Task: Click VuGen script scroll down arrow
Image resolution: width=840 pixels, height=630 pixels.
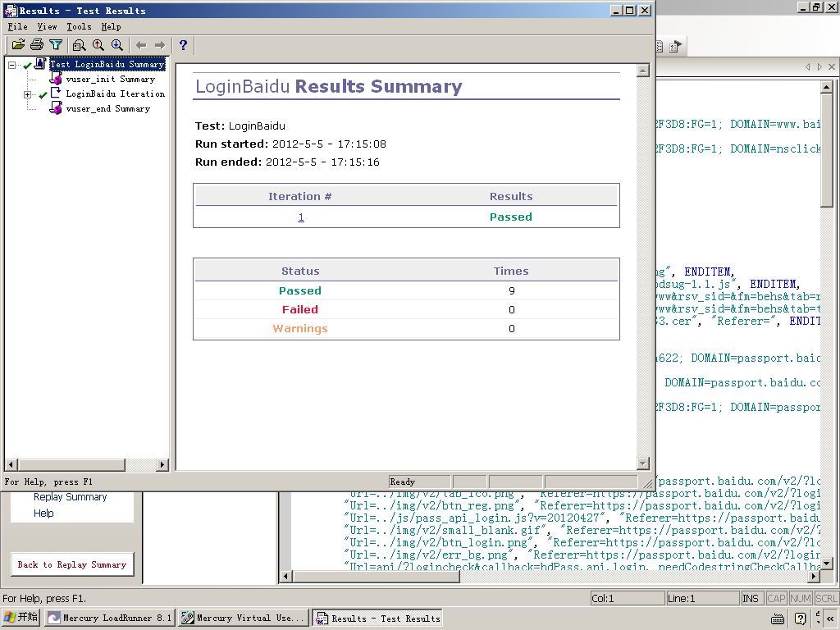Action: (827, 563)
